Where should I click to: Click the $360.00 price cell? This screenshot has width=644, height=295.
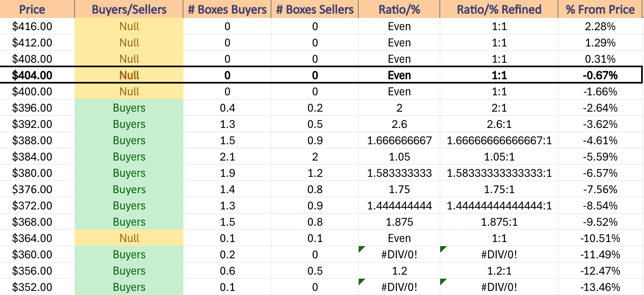pyautogui.click(x=37, y=255)
